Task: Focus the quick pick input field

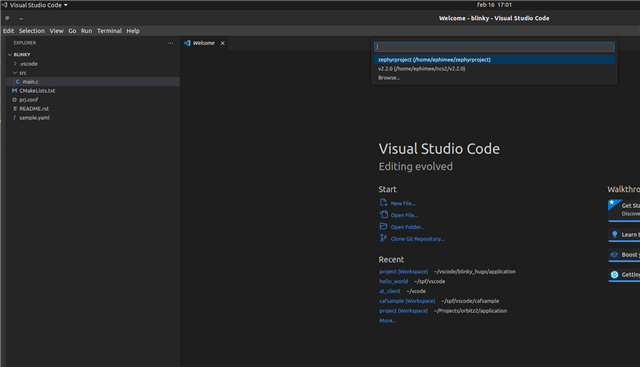Action: pos(494,47)
